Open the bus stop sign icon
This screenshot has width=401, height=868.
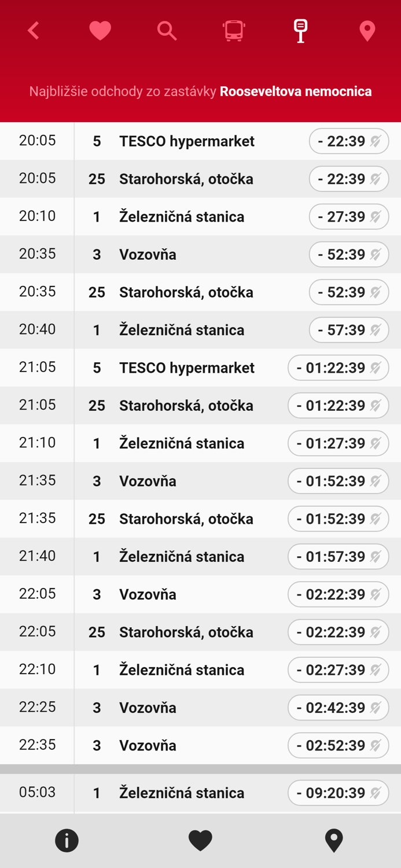pos(300,31)
